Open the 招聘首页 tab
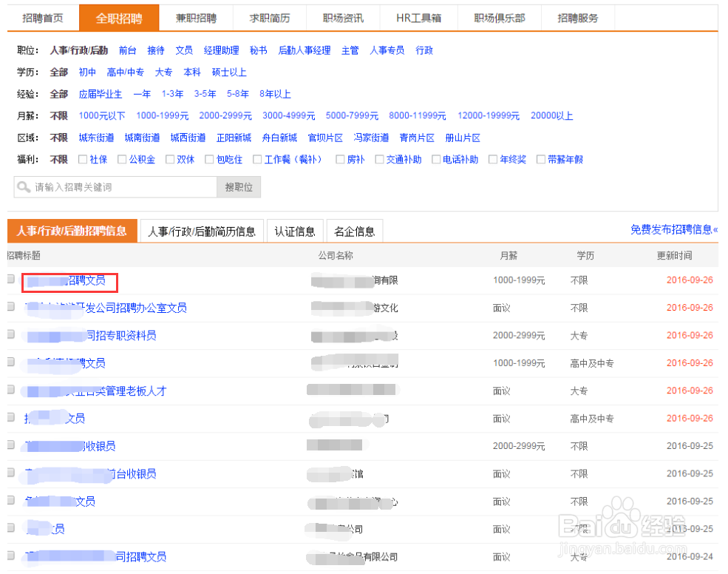 point(43,18)
